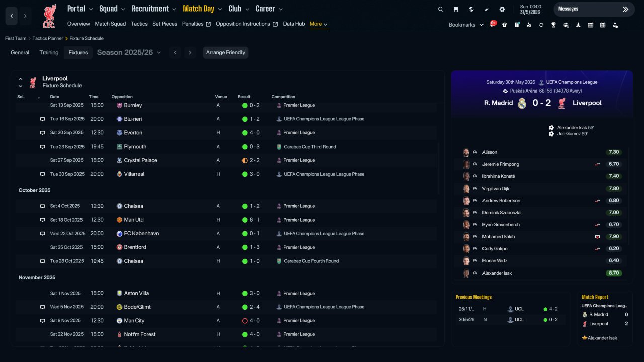Open the Set Pieces submenu item
This screenshot has height=362, width=644.
(165, 24)
